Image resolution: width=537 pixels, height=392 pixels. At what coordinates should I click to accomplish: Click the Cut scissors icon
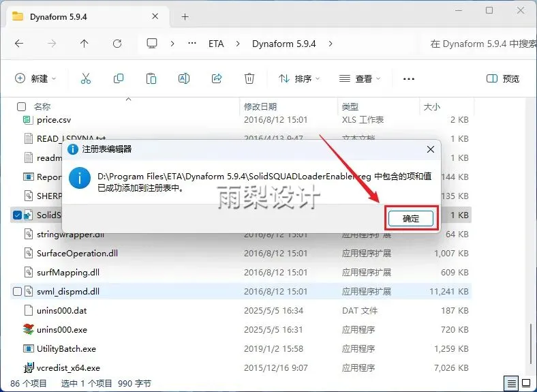[x=86, y=78]
